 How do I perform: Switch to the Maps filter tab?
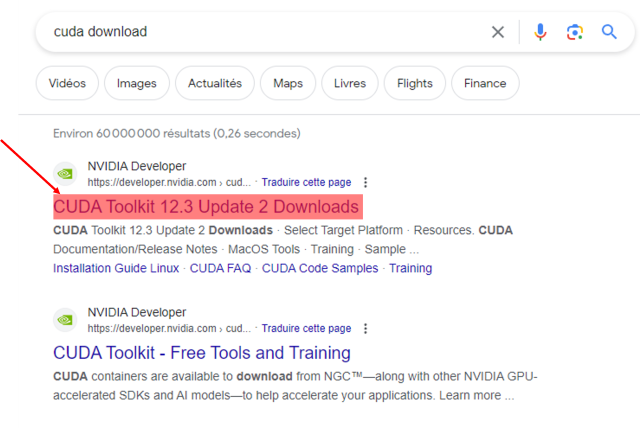(x=288, y=83)
